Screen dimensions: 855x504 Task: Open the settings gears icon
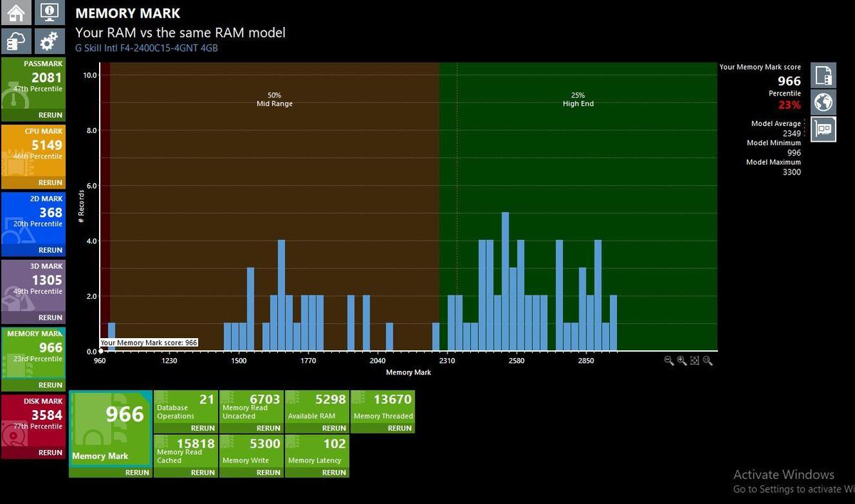(x=49, y=41)
